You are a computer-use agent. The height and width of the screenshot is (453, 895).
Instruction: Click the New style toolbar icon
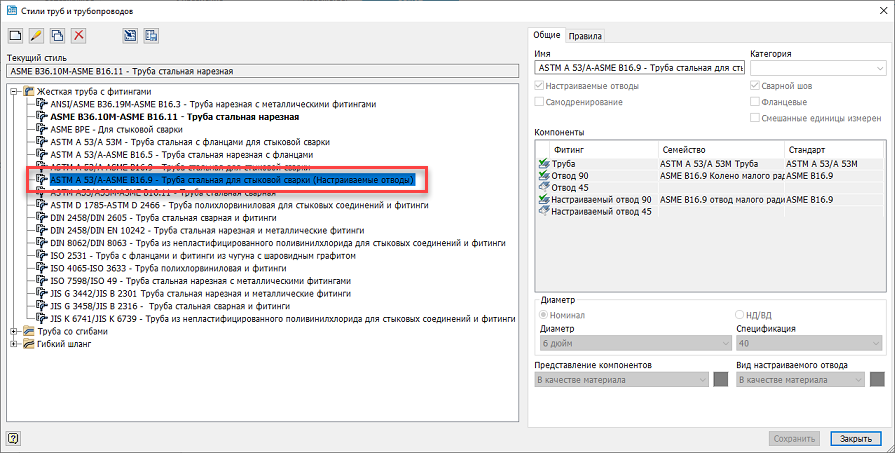pyautogui.click(x=15, y=36)
